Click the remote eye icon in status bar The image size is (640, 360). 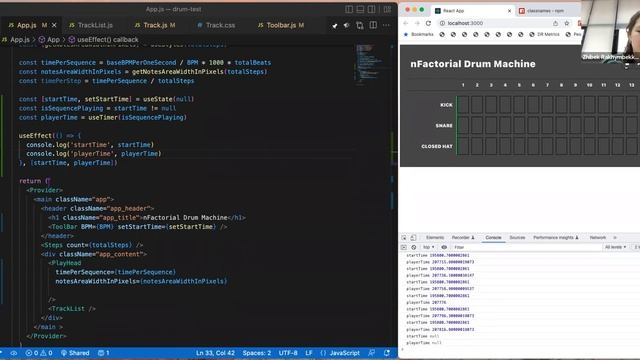click(14, 353)
